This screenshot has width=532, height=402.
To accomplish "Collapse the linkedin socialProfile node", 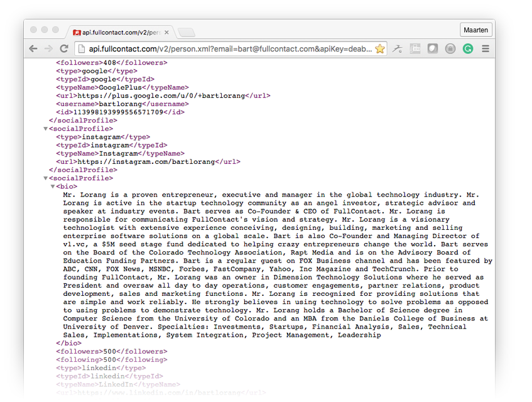I will pyautogui.click(x=45, y=178).
